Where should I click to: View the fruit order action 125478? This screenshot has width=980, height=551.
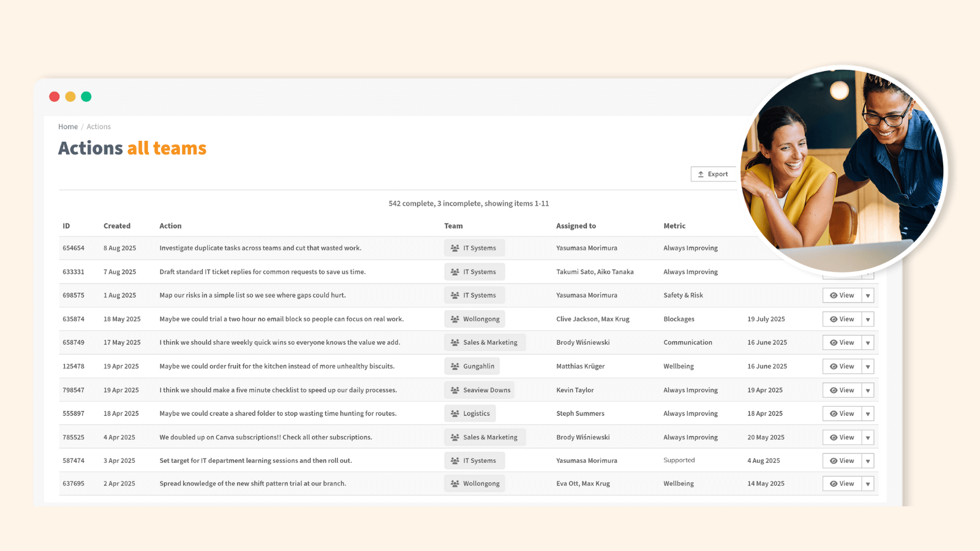pos(842,367)
